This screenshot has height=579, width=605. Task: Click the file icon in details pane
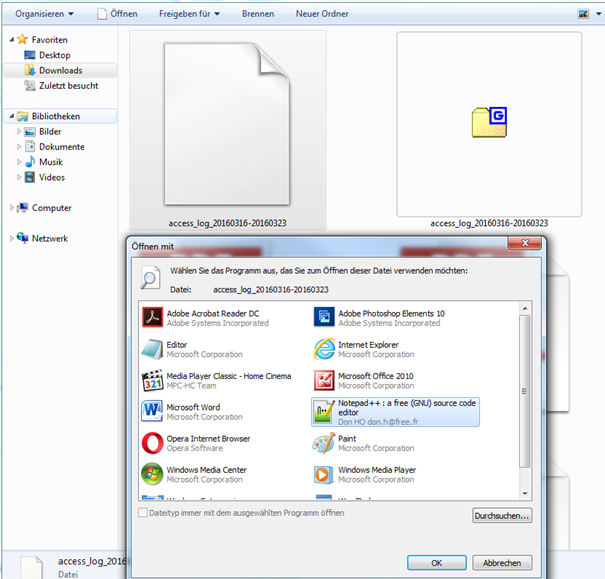click(32, 567)
